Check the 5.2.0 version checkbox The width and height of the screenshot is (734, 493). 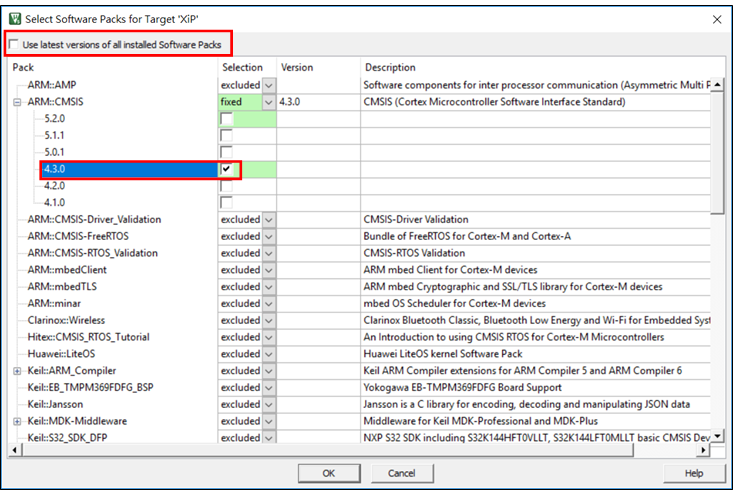coord(227,119)
